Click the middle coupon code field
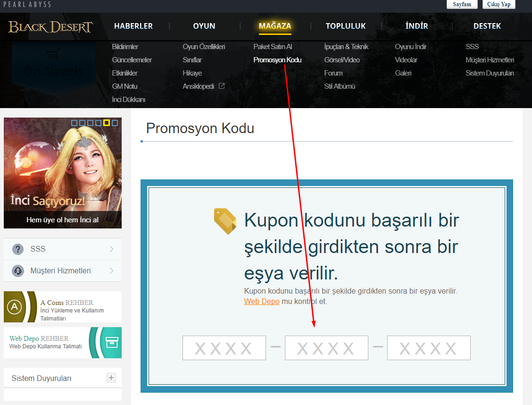532x405 pixels. (x=326, y=348)
